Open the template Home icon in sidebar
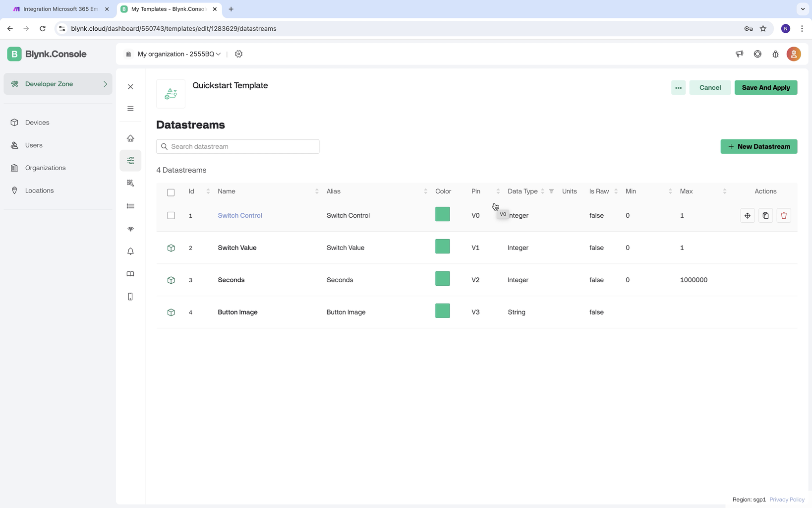The image size is (812, 508). click(x=130, y=138)
